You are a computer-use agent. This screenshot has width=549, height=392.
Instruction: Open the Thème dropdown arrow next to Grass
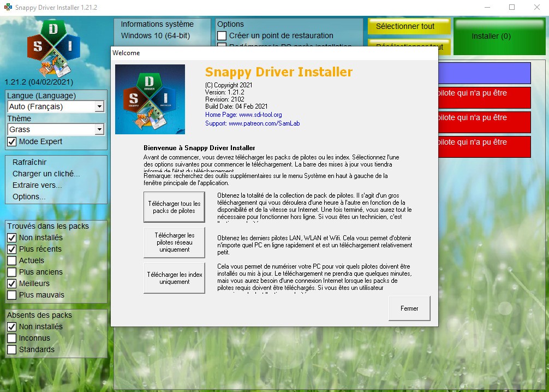(x=99, y=129)
